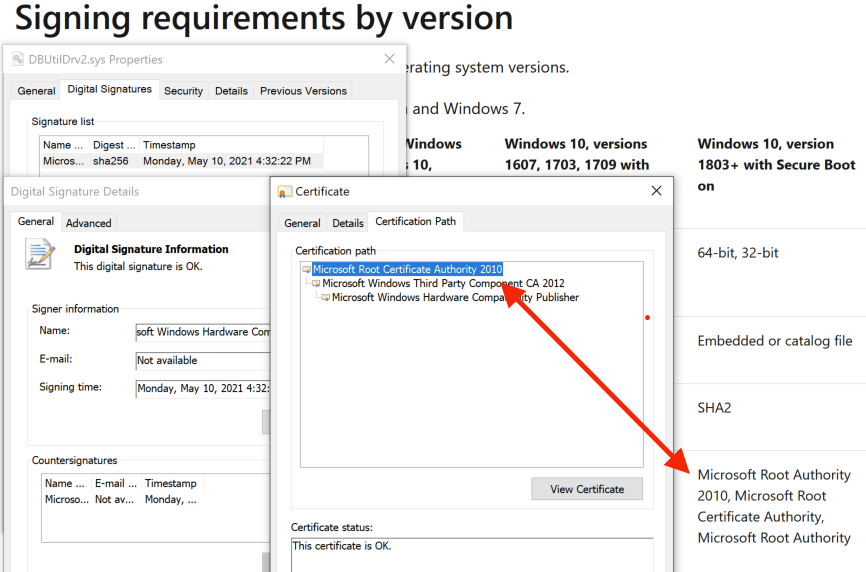Open the Security tab in Properties
Screen dimensions: 866x572
pyautogui.click(x=183, y=91)
